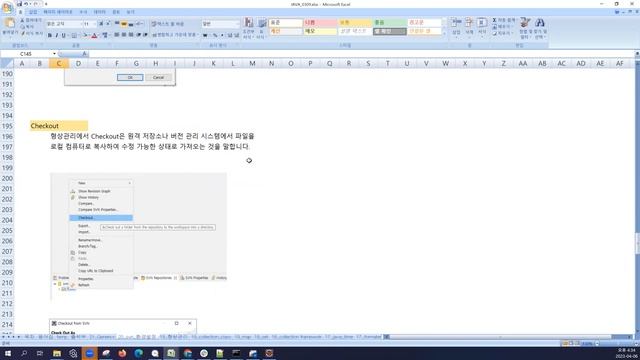The image size is (640, 360).
Task: Shrink the font with the decrease font icon
Action: click(109, 24)
